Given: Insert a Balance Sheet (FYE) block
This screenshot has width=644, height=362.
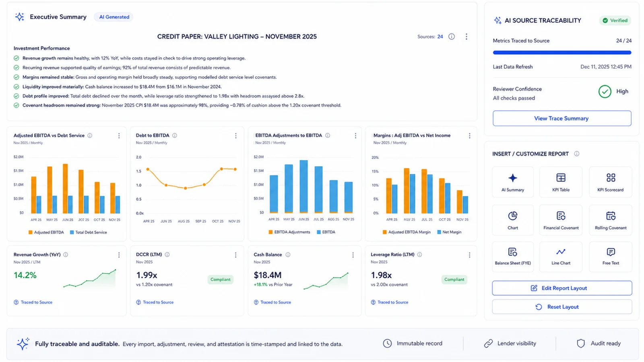Looking at the screenshot, I should [513, 257].
